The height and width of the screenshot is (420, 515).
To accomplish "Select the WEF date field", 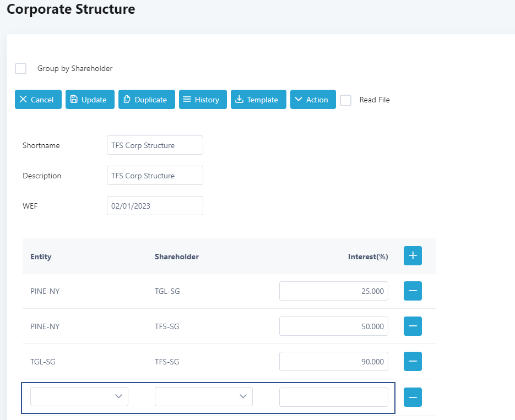I will pos(155,206).
